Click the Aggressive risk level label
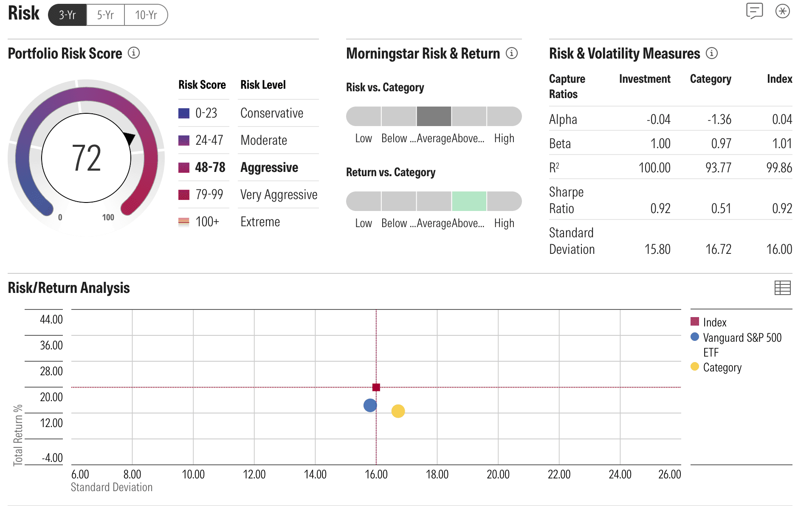This screenshot has height=506, width=812. 269,167
